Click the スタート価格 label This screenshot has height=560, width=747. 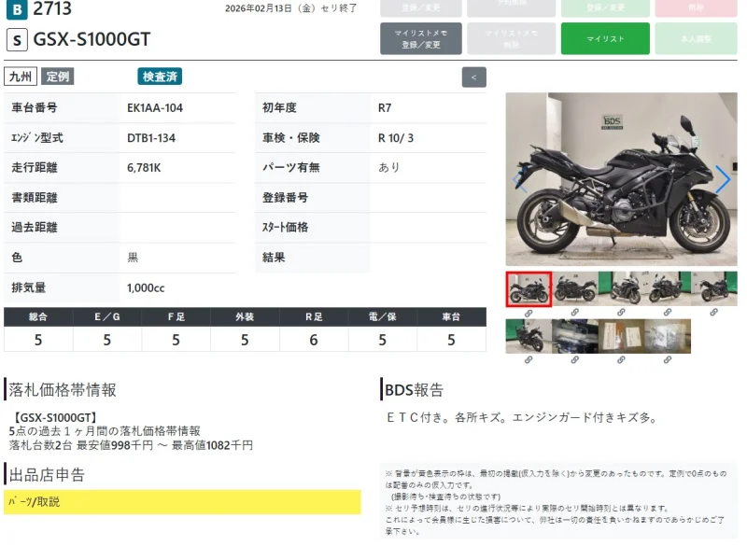[x=286, y=227]
